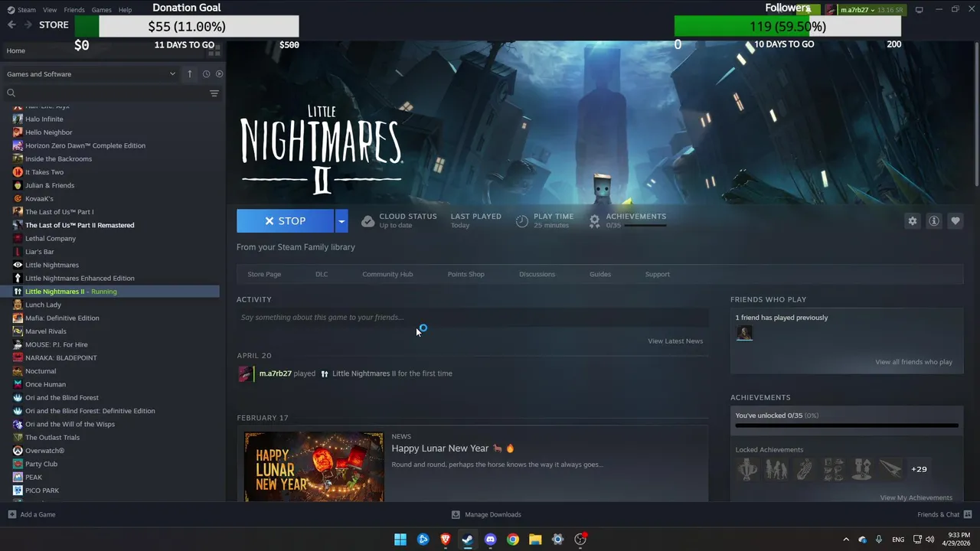This screenshot has height=551, width=980.
Task: Expand the Games and Software dropdown
Action: pos(91,74)
